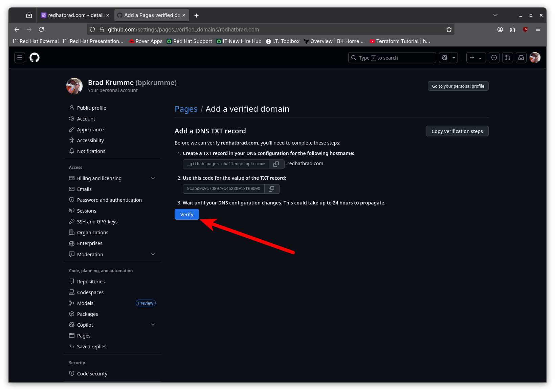Open IT New Hire Hub bookmark
The image size is (555, 392).
[239, 41]
